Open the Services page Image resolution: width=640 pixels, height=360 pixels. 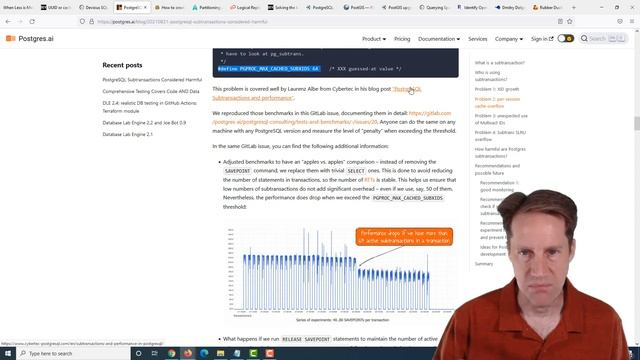[478, 39]
